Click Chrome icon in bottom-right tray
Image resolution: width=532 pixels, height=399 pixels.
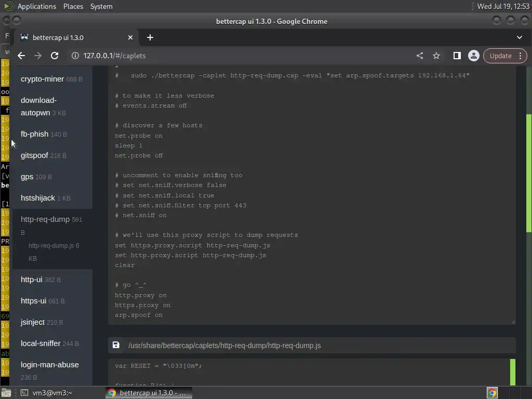coord(492,393)
